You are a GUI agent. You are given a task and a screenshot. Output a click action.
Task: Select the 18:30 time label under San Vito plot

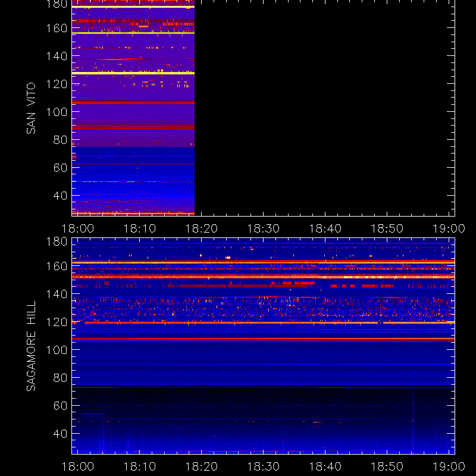click(x=263, y=228)
